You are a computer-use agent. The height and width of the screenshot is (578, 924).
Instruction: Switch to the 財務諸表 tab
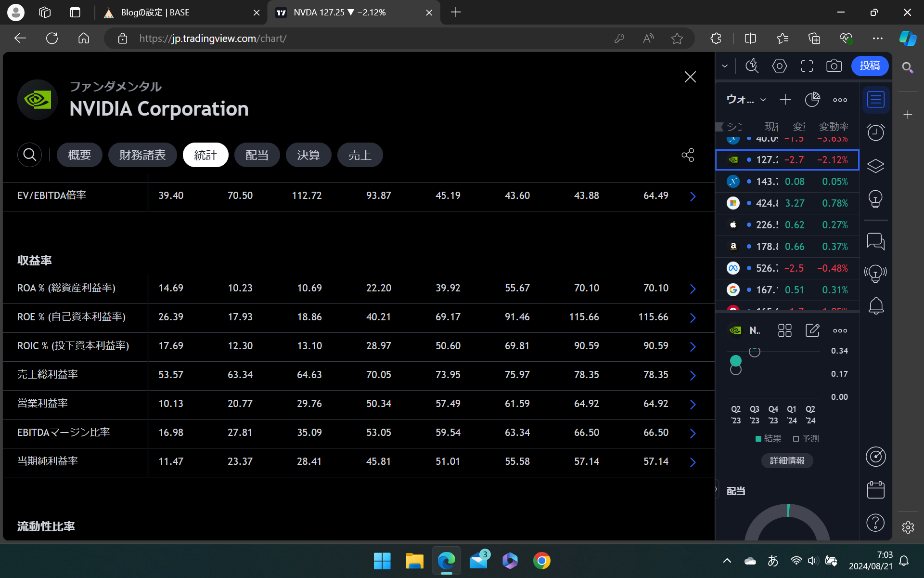(142, 155)
